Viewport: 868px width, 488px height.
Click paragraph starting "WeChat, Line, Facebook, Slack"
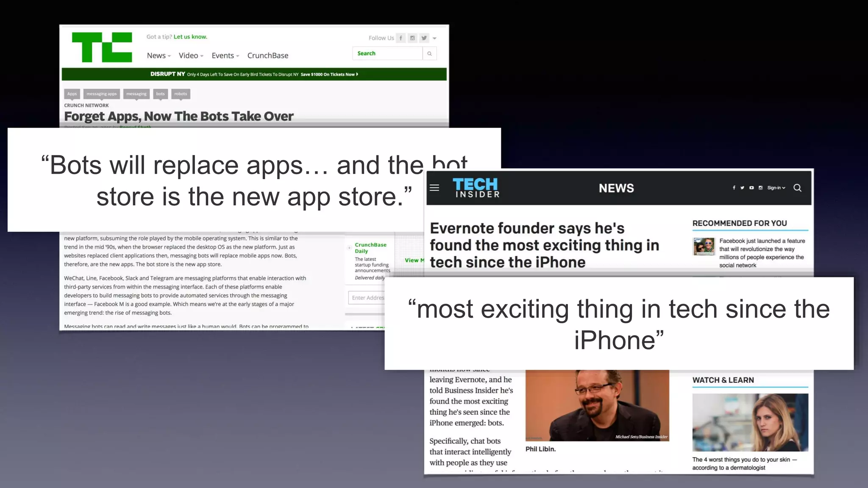185,296
